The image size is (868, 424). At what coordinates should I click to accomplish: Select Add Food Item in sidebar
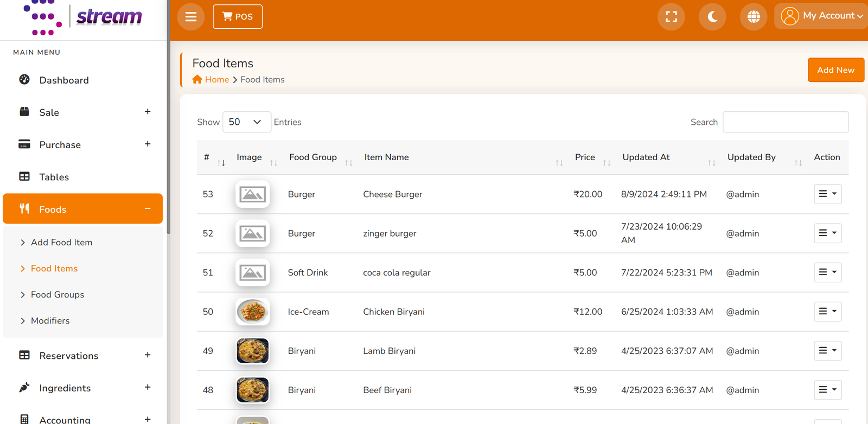61,242
